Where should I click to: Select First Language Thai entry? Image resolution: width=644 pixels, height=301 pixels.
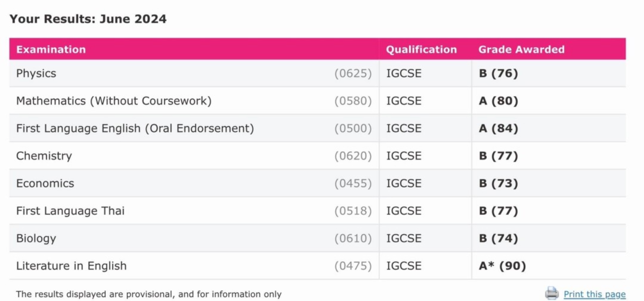click(x=70, y=211)
